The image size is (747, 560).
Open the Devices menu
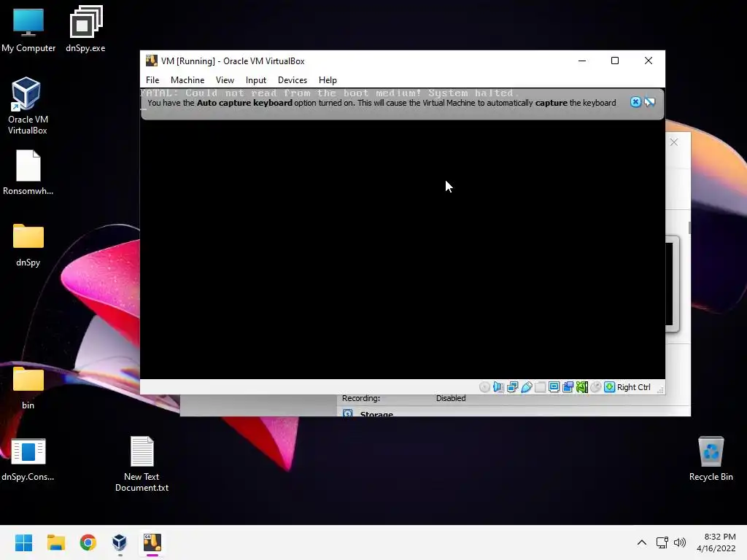[x=292, y=80]
